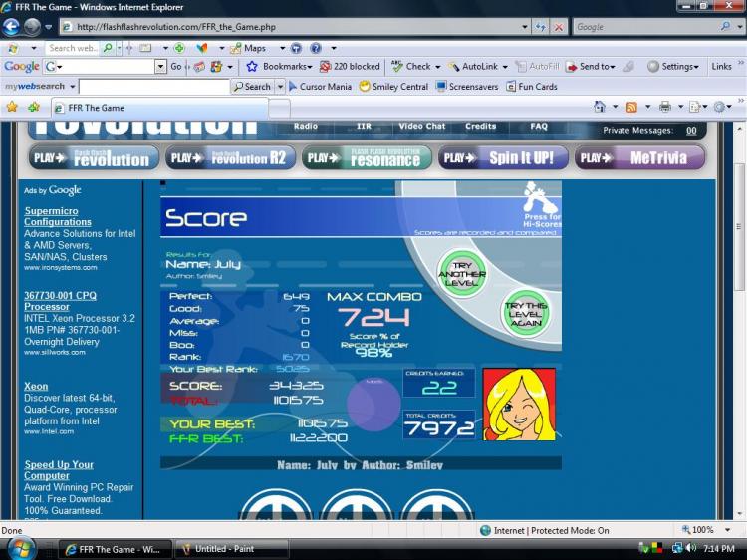
Task: Expand the Recent Pages dropdown arrow
Action: pos(48,27)
